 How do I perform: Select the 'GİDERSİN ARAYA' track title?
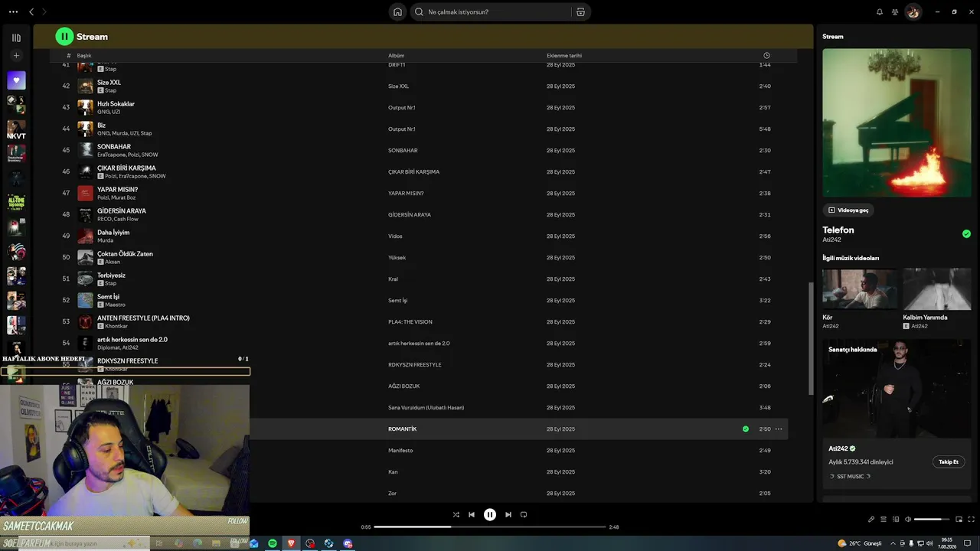(122, 211)
